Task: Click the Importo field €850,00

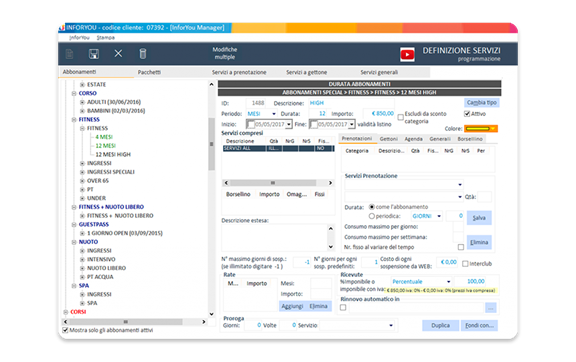Action: tap(379, 114)
